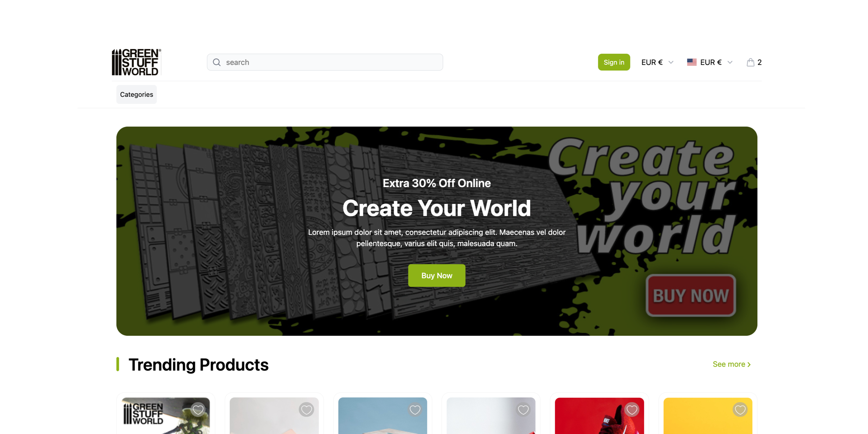
Task: Open the shopping bag cart icon
Action: pos(751,62)
